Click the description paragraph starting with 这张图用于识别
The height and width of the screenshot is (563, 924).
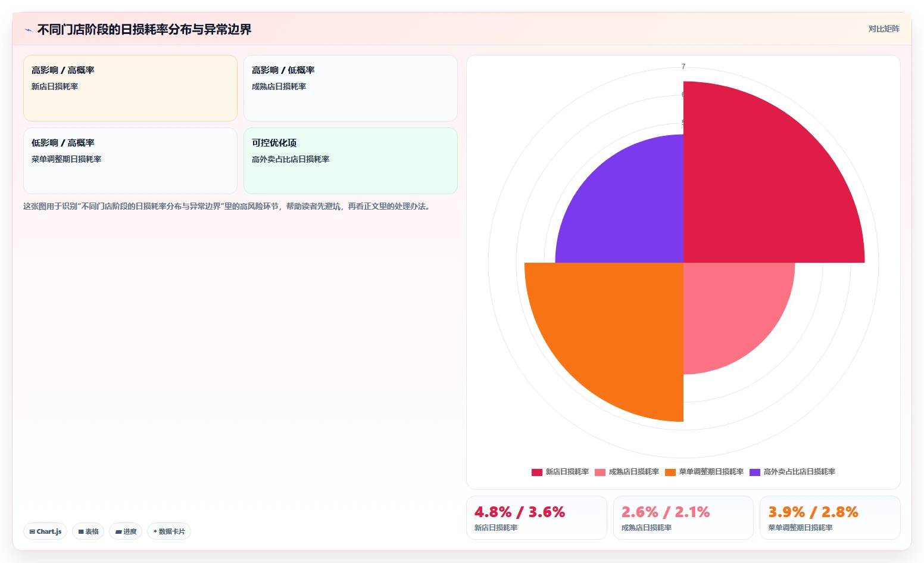tap(227, 206)
